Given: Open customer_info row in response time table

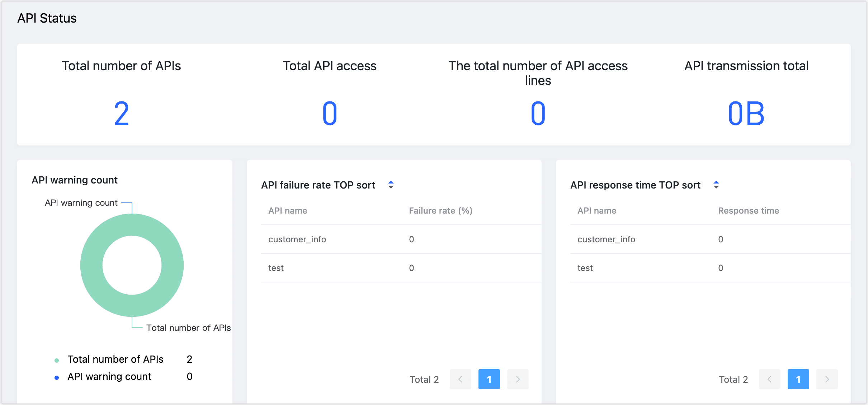Looking at the screenshot, I should pos(606,239).
